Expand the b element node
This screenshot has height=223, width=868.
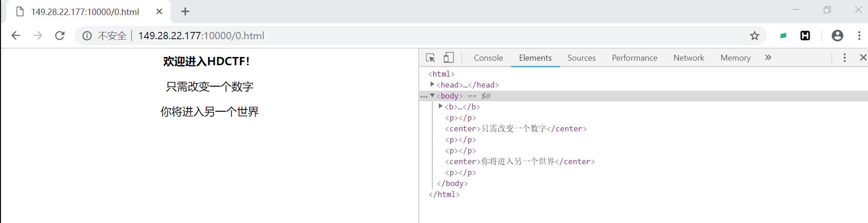pyautogui.click(x=440, y=106)
